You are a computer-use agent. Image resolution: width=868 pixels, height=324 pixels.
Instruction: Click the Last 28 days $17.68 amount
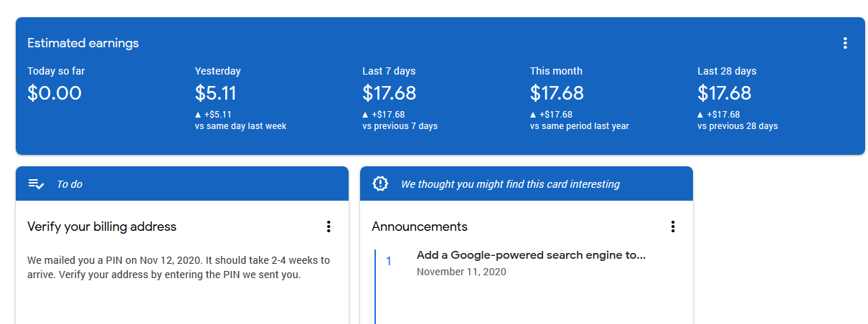coord(724,93)
